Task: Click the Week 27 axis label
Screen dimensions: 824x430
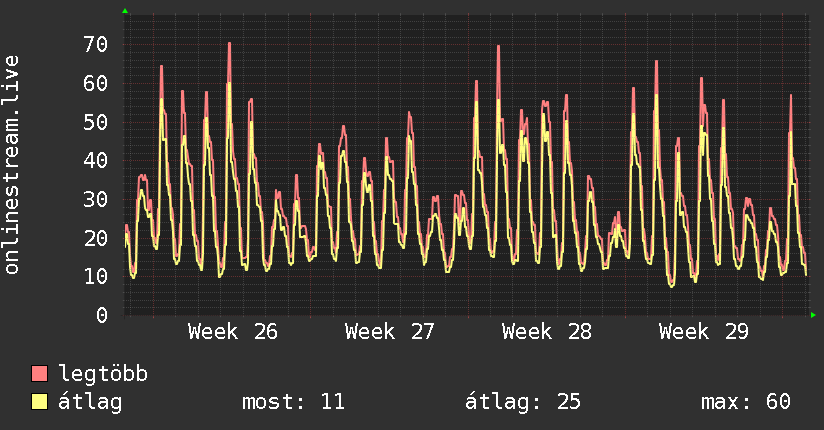Action: 389,332
